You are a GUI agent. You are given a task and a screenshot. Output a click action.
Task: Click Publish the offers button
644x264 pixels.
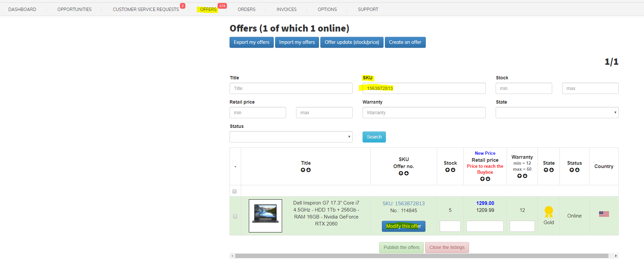click(402, 247)
